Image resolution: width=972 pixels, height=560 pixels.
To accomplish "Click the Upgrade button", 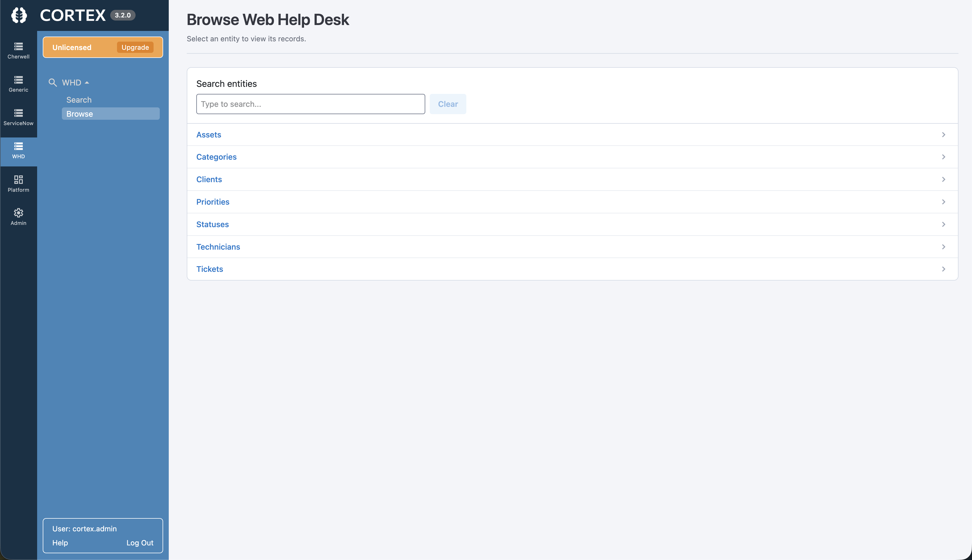I will point(135,47).
